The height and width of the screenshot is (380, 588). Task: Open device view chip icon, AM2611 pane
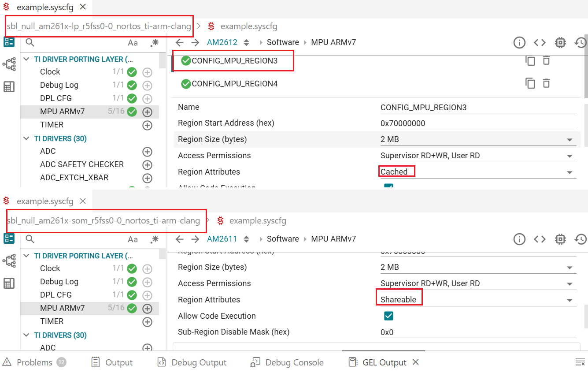click(x=560, y=239)
